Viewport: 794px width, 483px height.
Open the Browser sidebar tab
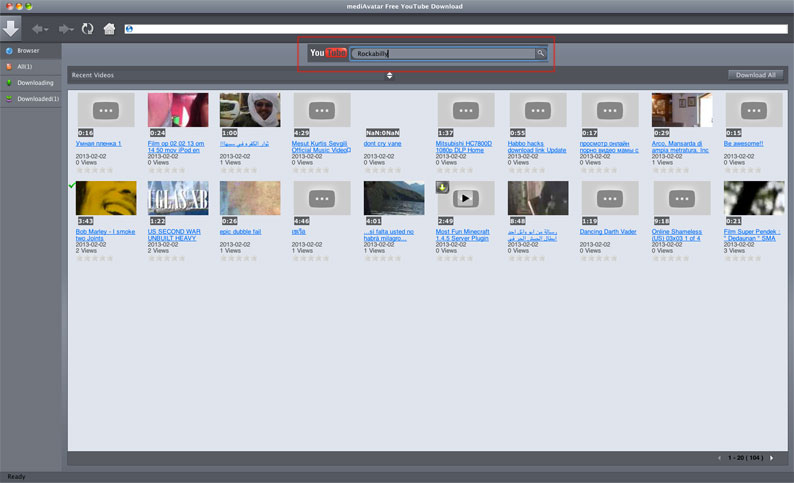coord(28,50)
